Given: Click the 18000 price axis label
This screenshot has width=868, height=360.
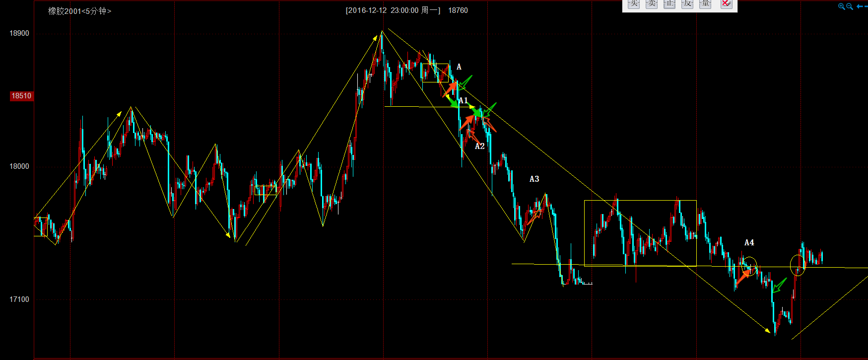Looking at the screenshot, I should (19, 166).
